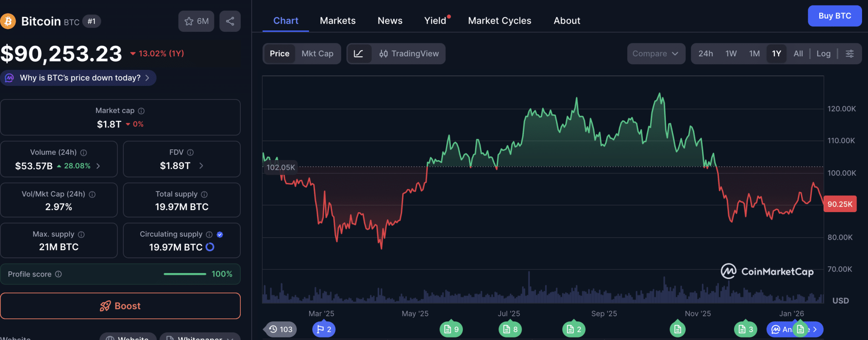Open the Compare dropdown
This screenshot has width=868, height=340.
[656, 54]
